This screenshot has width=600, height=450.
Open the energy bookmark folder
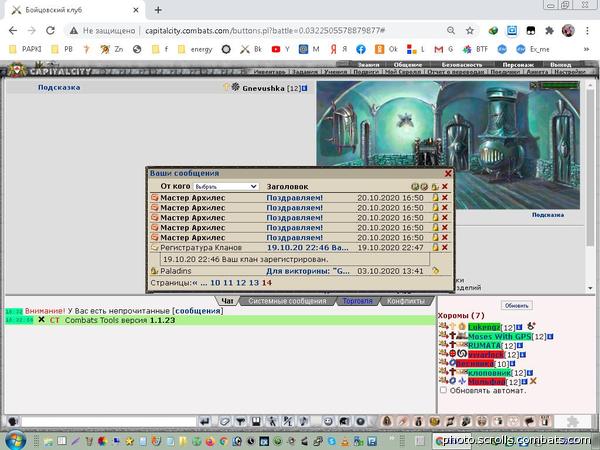click(195, 49)
